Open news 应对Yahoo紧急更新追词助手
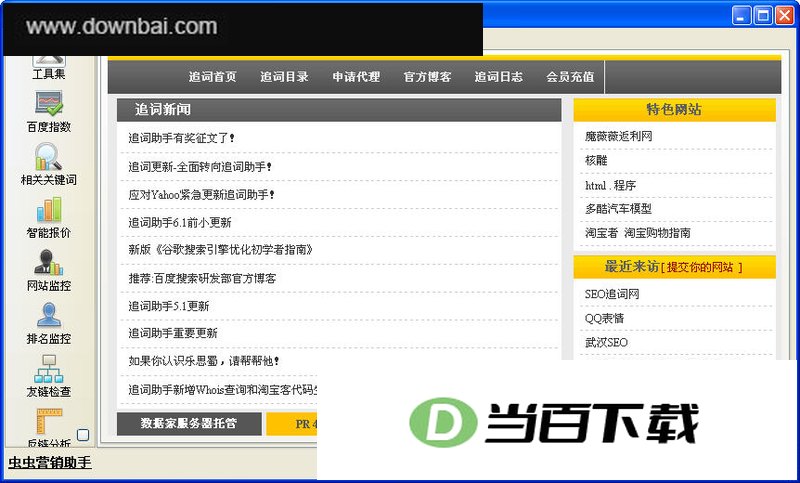 [202, 195]
